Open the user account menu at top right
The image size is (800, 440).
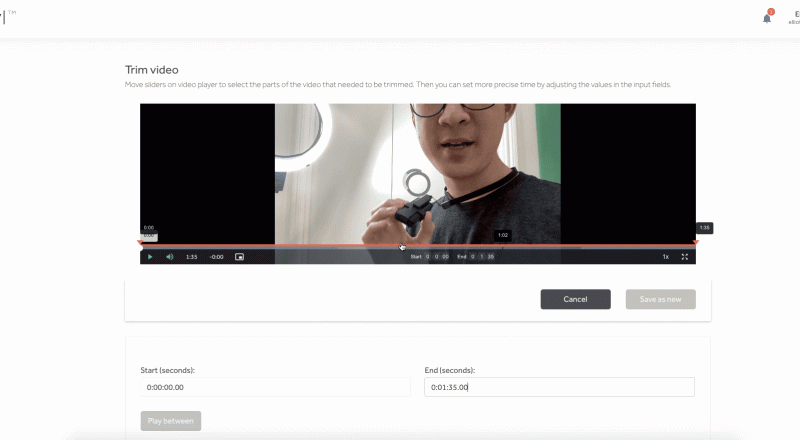click(793, 17)
